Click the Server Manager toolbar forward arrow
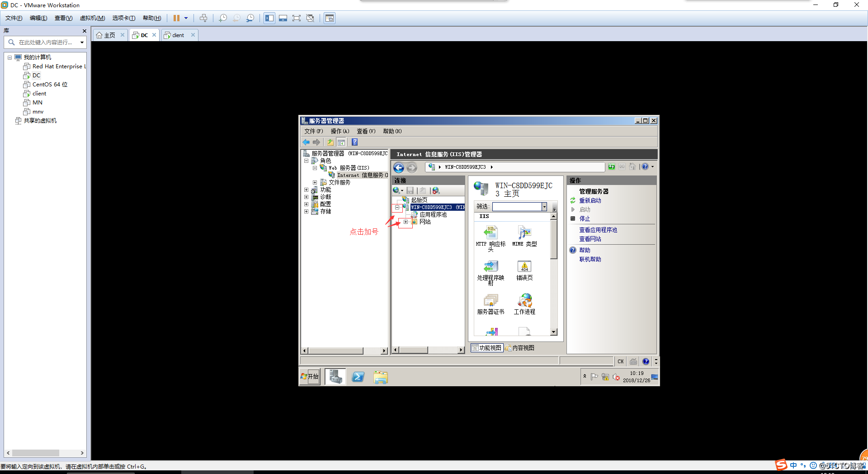The width and height of the screenshot is (868, 474). 316,142
